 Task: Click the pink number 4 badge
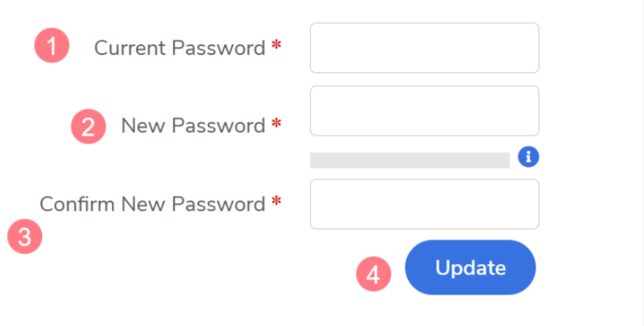tap(374, 274)
